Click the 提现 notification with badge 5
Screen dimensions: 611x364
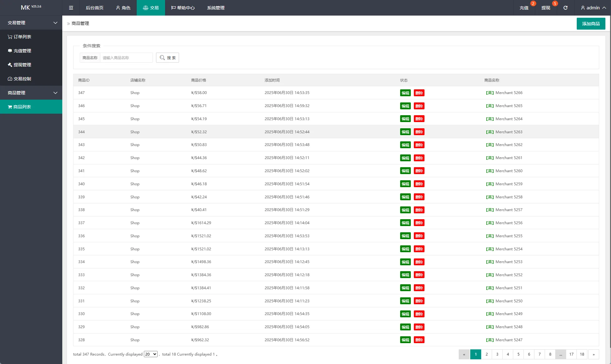pos(546,8)
